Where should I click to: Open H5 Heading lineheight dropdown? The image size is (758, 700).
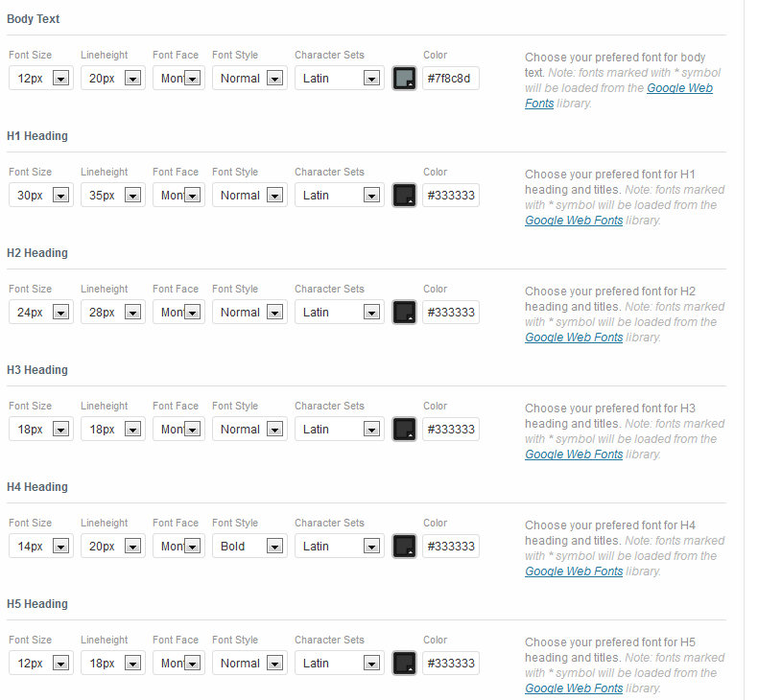(x=113, y=664)
